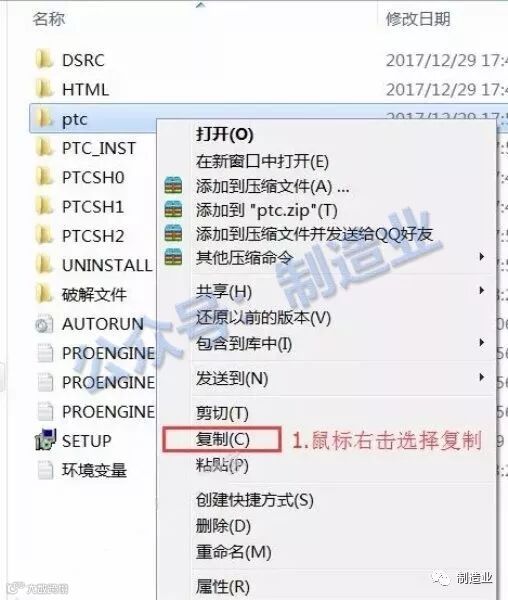Image resolution: width=508 pixels, height=600 pixels.
Task: Click the PTC_INST folder icon
Action: point(44,148)
